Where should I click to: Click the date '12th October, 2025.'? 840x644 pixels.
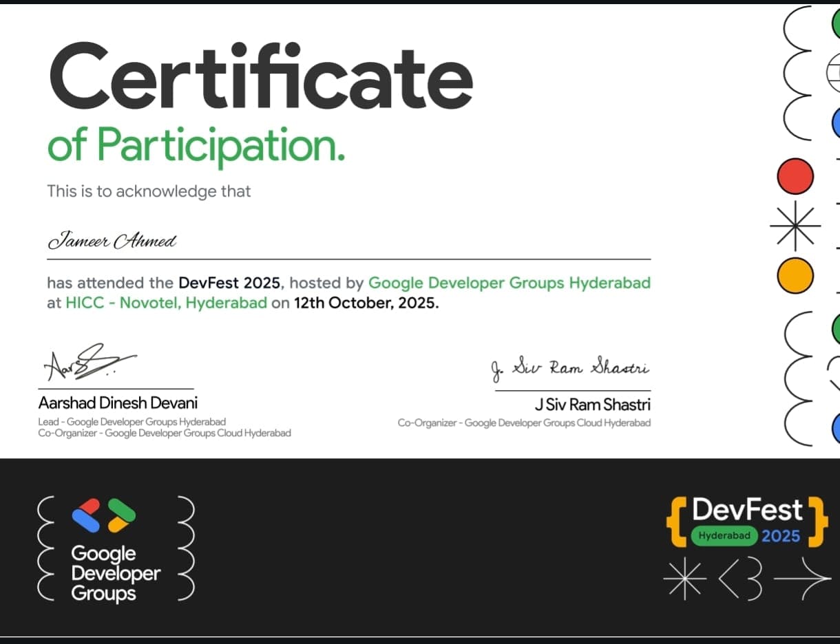[366, 303]
